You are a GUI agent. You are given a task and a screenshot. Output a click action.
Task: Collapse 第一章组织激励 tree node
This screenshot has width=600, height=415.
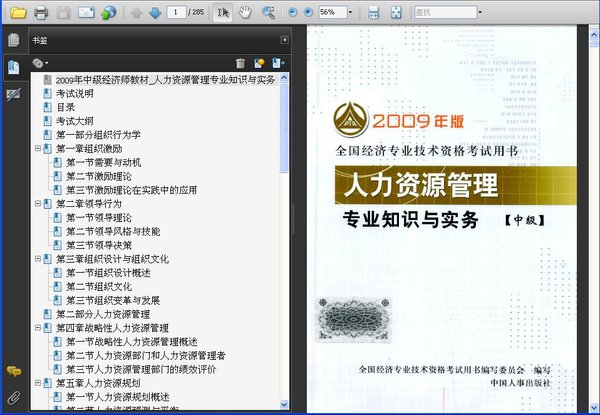click(38, 148)
